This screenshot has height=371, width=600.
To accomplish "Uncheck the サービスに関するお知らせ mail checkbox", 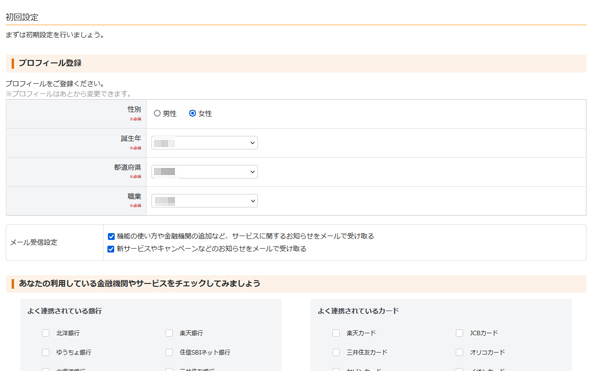I will click(111, 236).
